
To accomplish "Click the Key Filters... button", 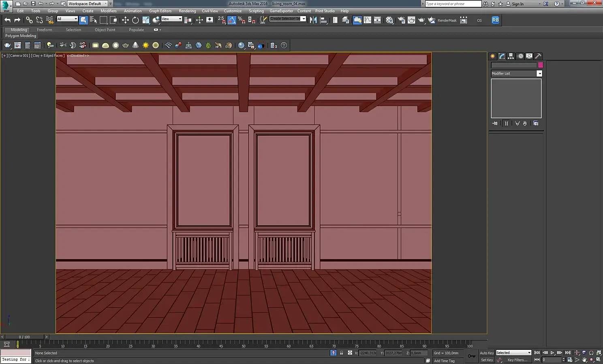I will point(517,360).
